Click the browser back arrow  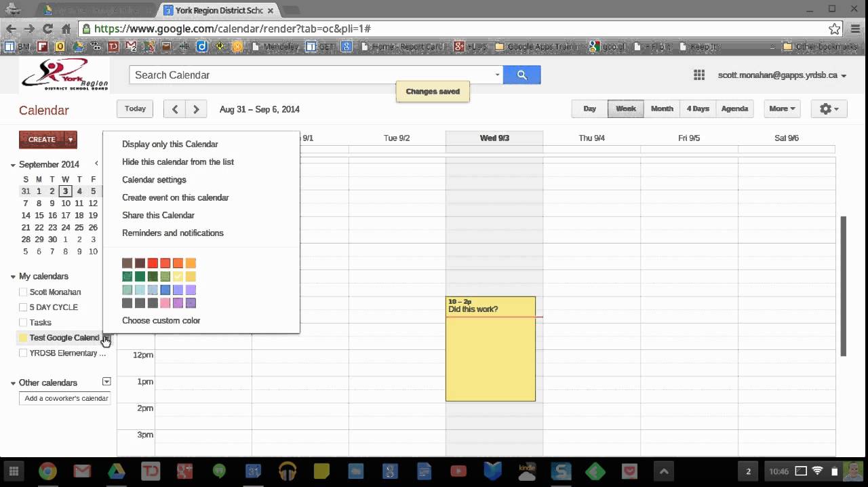[x=11, y=28]
